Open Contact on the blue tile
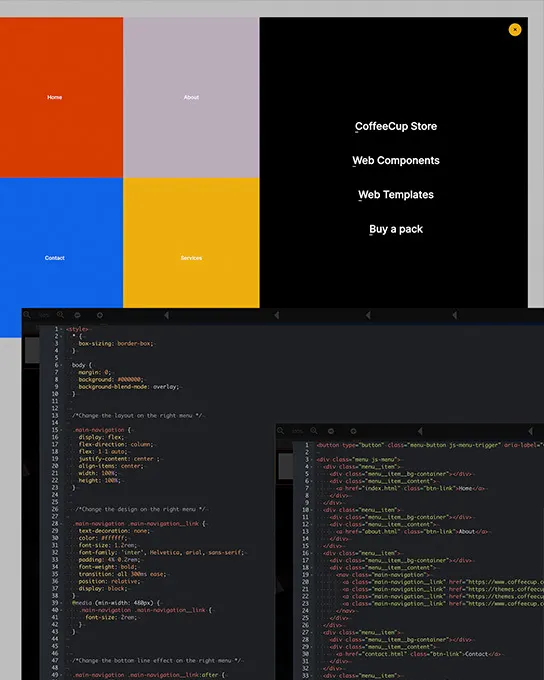 (x=55, y=258)
